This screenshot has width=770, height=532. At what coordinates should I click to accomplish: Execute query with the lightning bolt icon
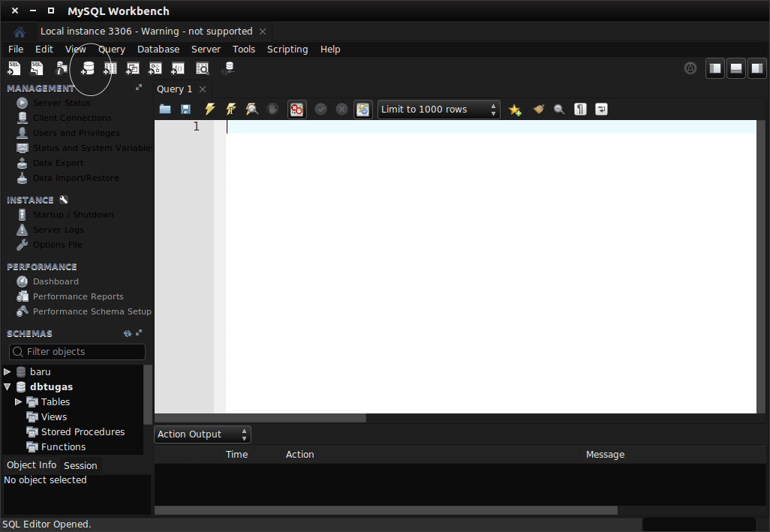pyautogui.click(x=209, y=109)
